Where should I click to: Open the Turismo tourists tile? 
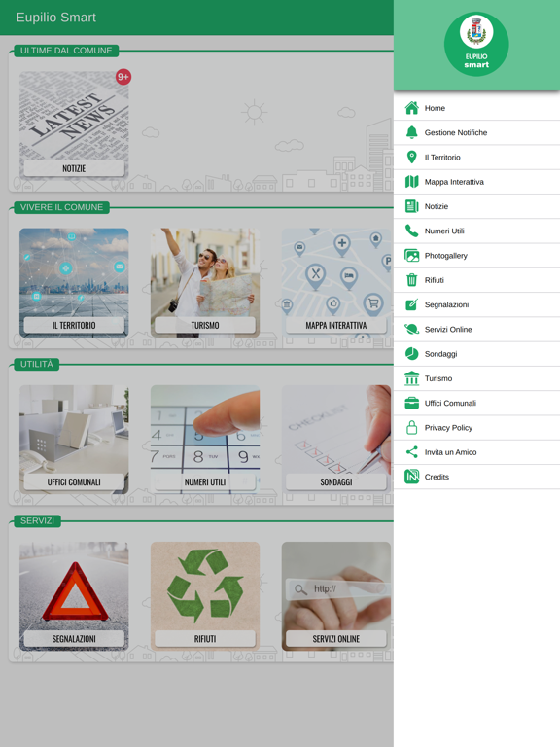(205, 282)
